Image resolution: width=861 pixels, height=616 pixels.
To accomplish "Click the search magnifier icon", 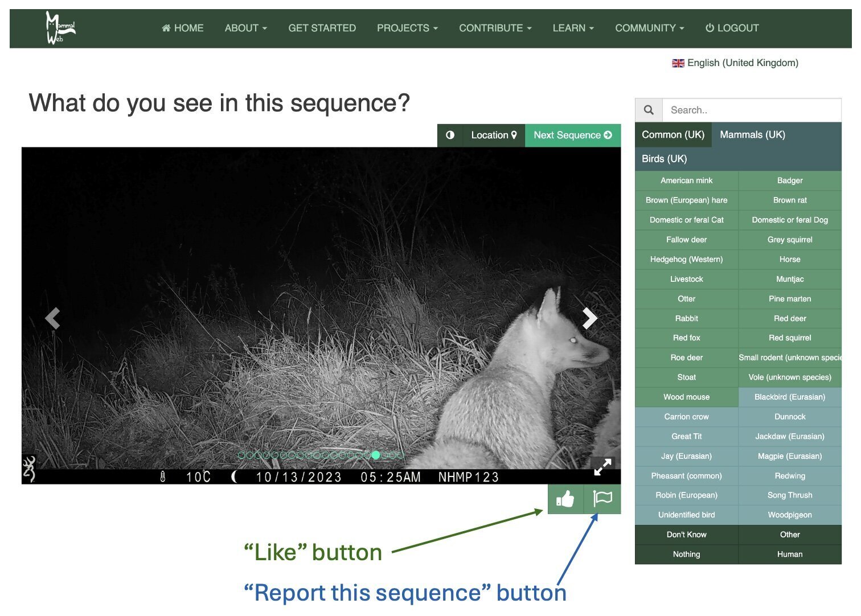I will [x=649, y=110].
